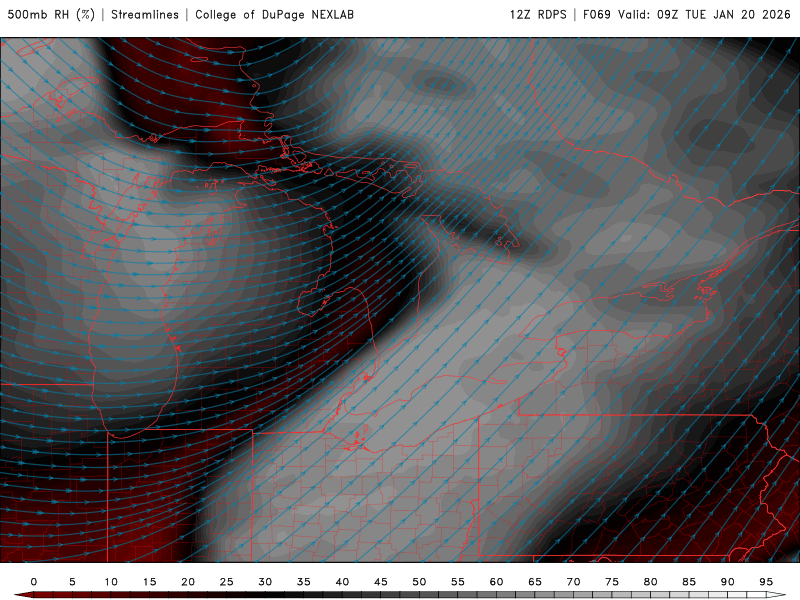Image resolution: width=800 pixels, height=600 pixels.
Task: Click the "F069" forecast hour text
Action: click(597, 15)
